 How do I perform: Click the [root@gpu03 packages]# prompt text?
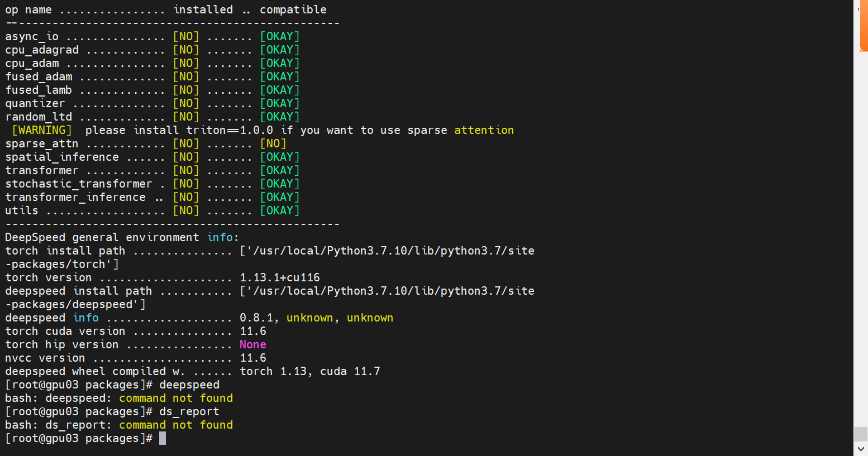[x=78, y=438]
